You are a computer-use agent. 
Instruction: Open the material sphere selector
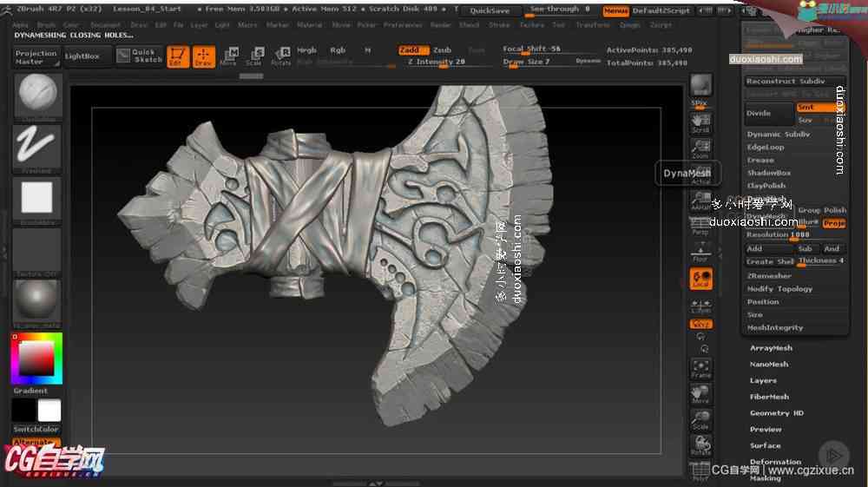point(37,302)
